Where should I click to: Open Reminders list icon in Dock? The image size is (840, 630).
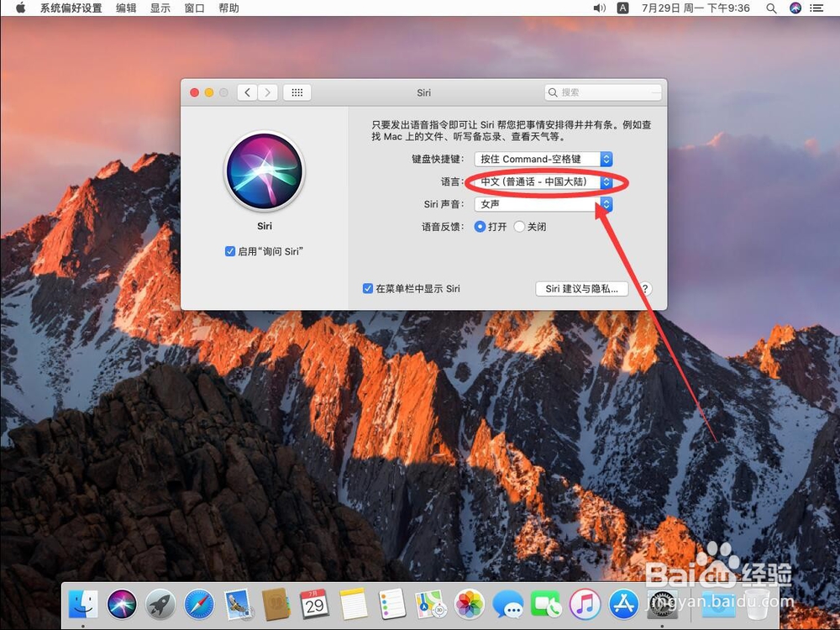391,604
